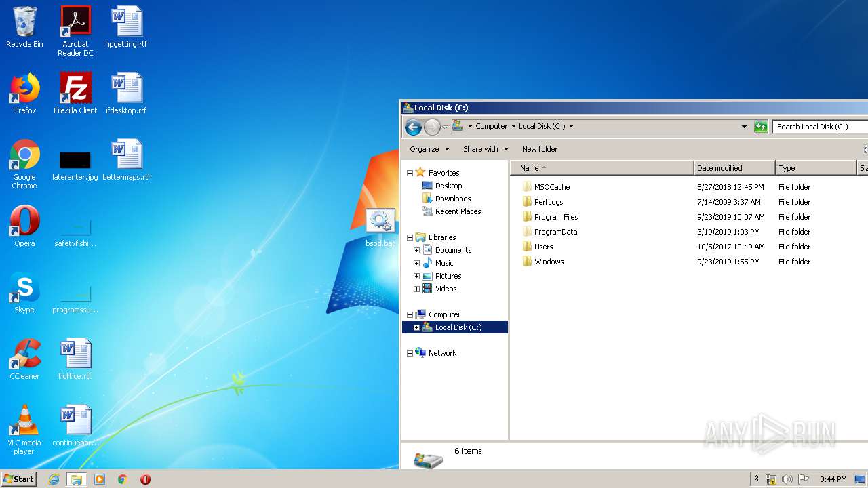Expand the Network tree node
Image resolution: width=868 pixels, height=488 pixels.
410,353
